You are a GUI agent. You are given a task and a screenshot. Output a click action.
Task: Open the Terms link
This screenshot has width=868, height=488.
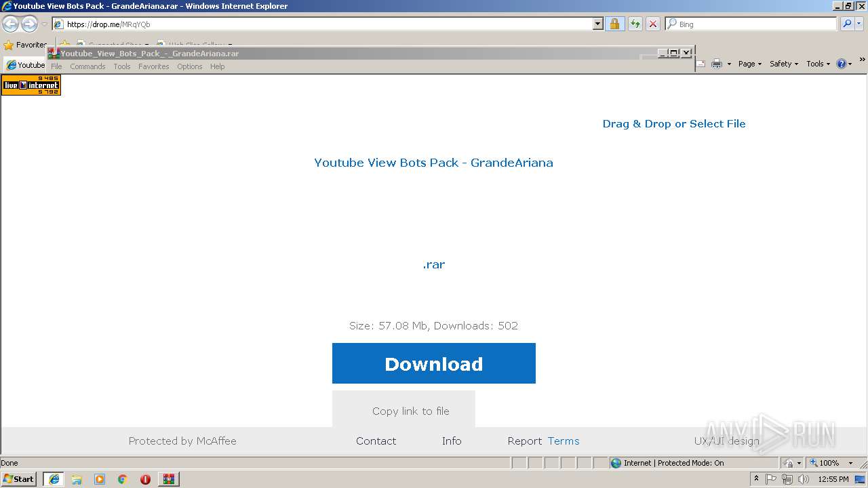(x=564, y=441)
